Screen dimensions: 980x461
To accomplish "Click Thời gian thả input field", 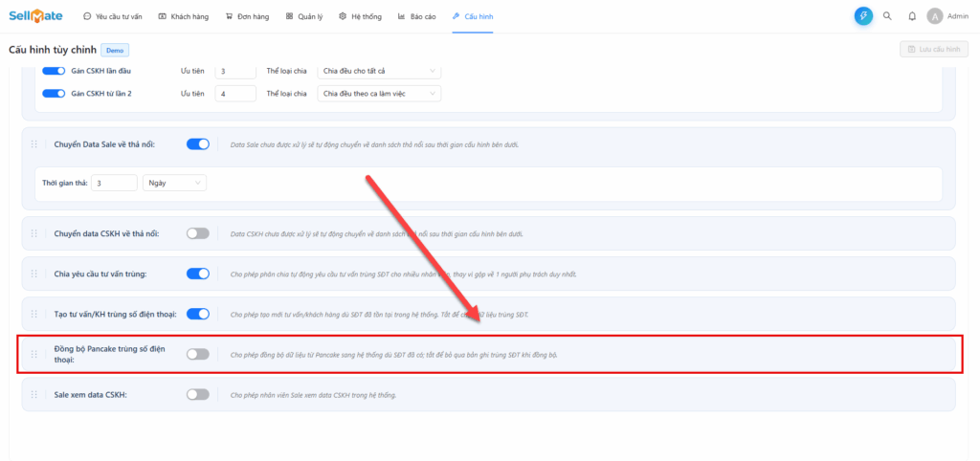I will pos(114,183).
